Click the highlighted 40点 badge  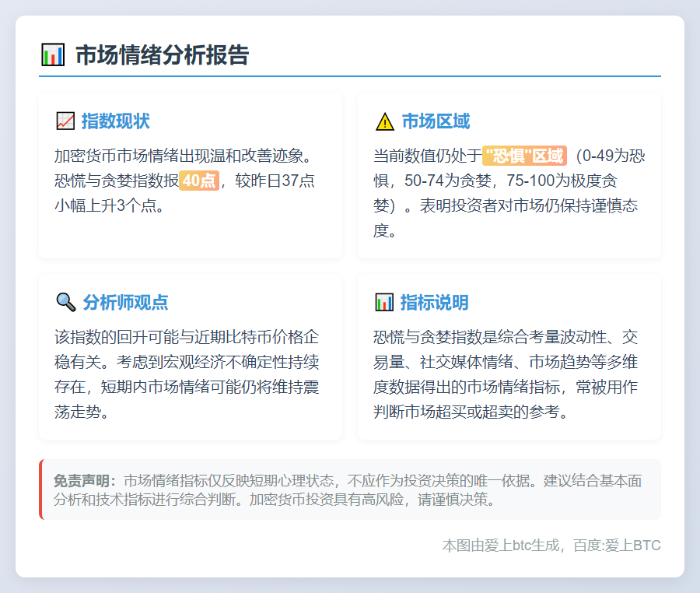(x=199, y=181)
